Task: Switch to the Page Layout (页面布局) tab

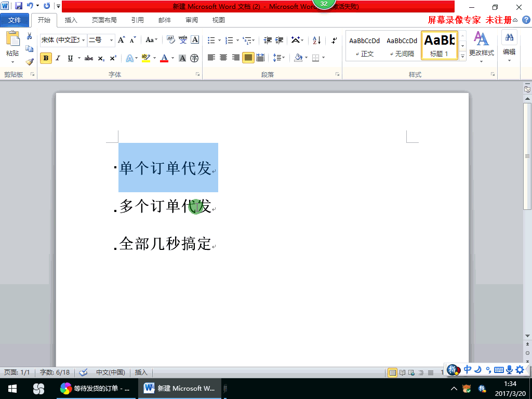Action: pyautogui.click(x=104, y=20)
